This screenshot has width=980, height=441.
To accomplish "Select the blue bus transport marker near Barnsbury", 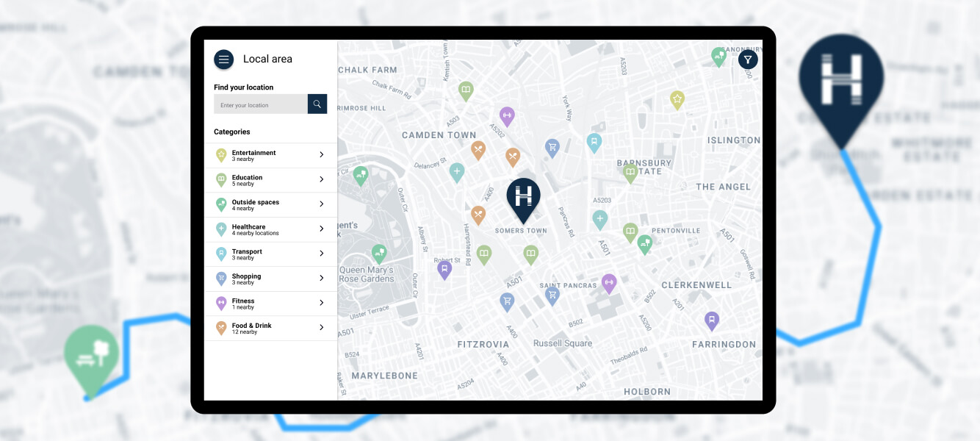I will (595, 140).
